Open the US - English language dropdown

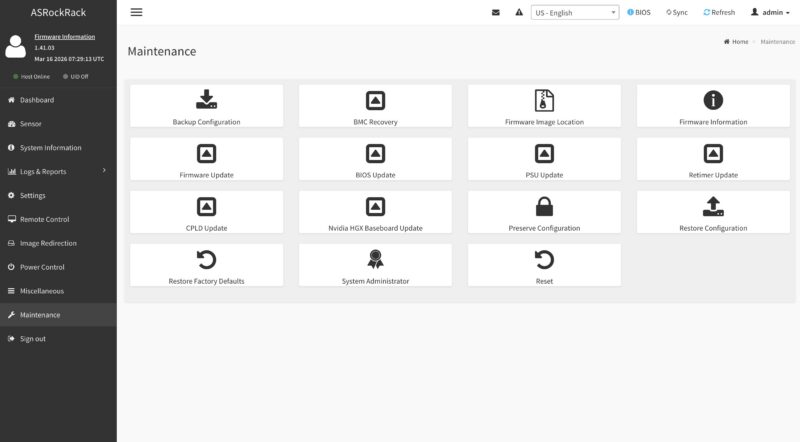(575, 12)
